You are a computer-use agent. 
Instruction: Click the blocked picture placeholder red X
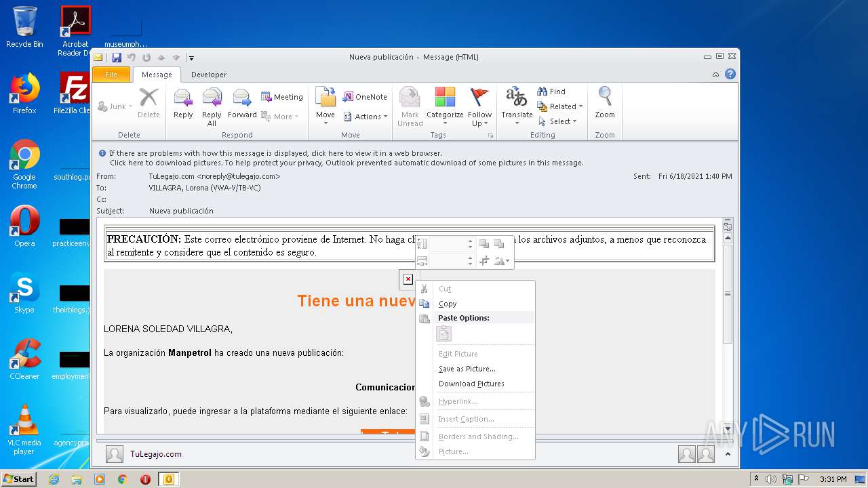click(x=408, y=279)
